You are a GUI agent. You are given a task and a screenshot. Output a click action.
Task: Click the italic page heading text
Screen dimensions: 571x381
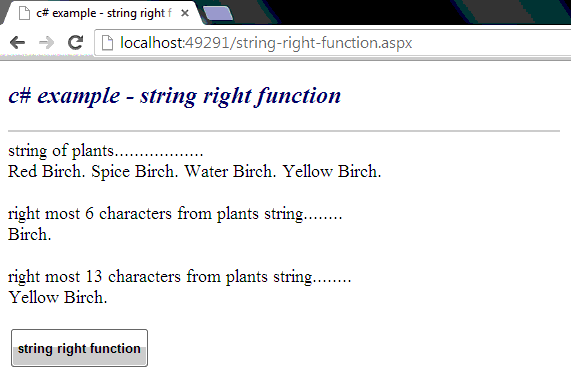tap(174, 96)
